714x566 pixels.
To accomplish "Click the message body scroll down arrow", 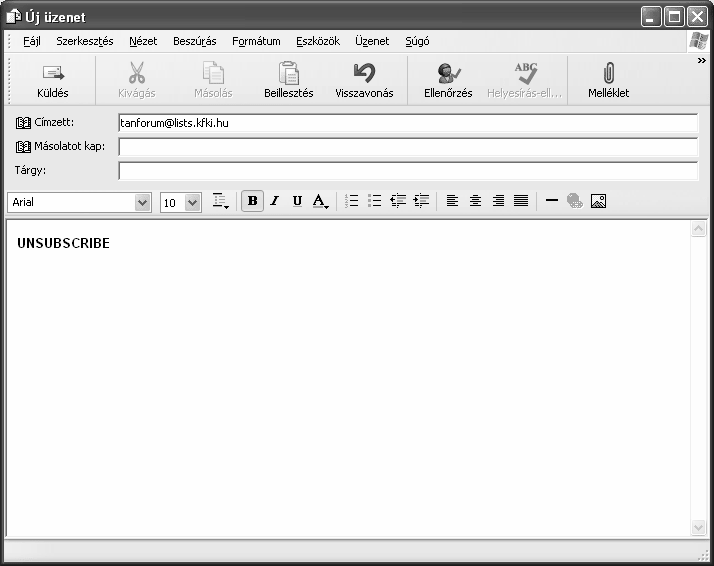I will (698, 527).
